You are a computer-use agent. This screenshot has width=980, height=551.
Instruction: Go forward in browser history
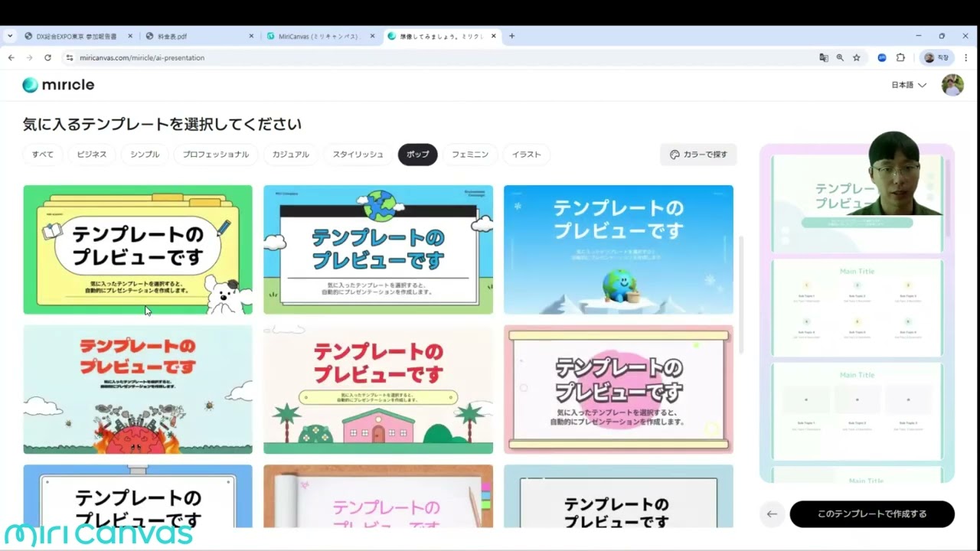(x=29, y=57)
